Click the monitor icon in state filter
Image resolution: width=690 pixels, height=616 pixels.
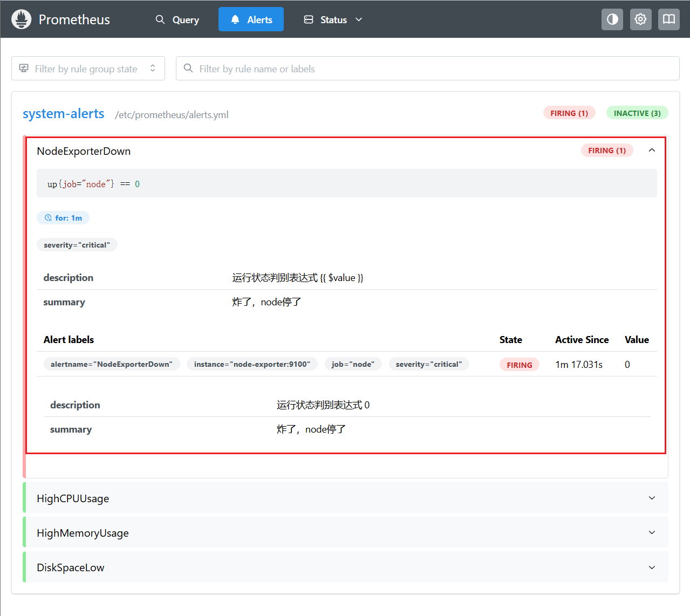pyautogui.click(x=24, y=69)
